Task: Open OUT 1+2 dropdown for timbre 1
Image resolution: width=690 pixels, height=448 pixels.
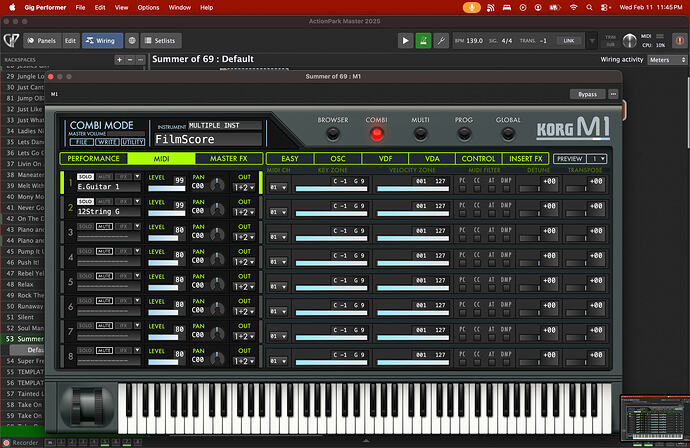Action: tap(244, 187)
